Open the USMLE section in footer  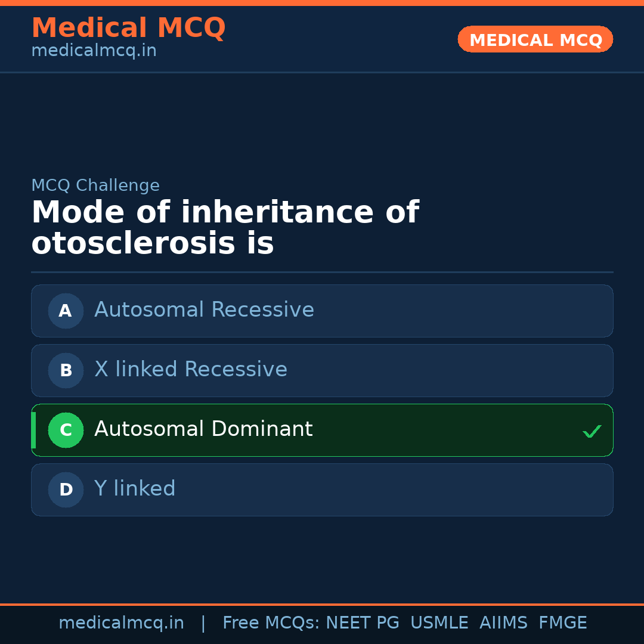(439, 623)
